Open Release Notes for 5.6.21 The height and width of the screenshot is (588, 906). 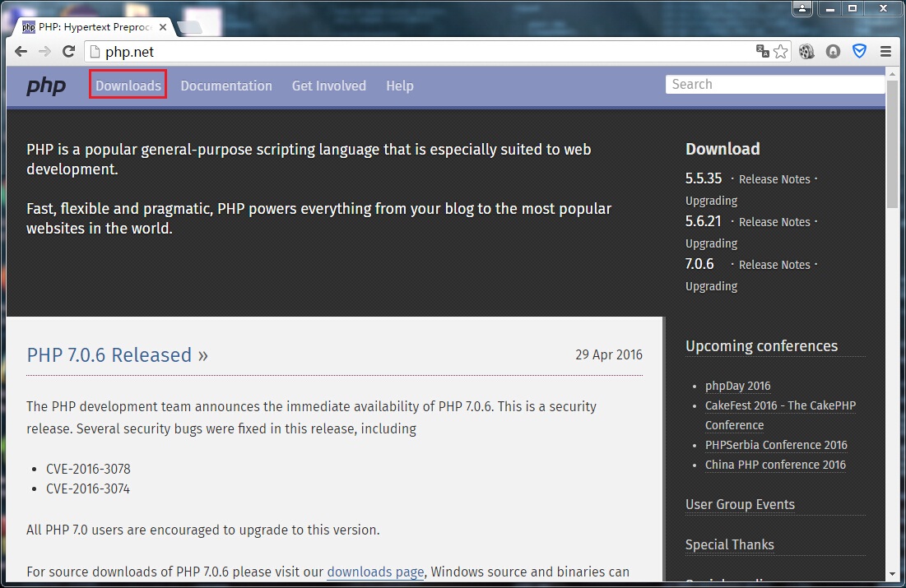774,222
